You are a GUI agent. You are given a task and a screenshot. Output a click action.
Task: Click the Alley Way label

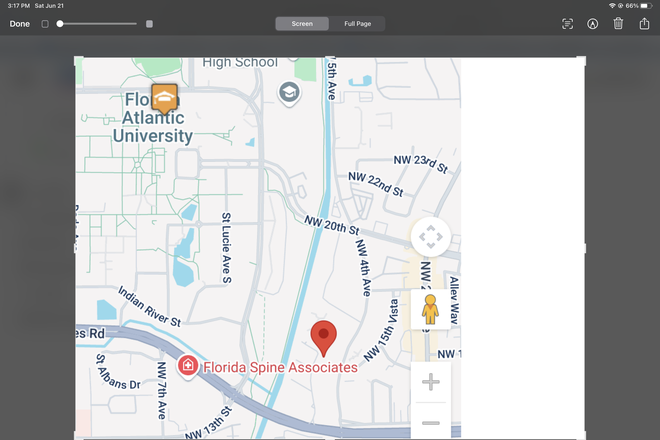(x=454, y=300)
